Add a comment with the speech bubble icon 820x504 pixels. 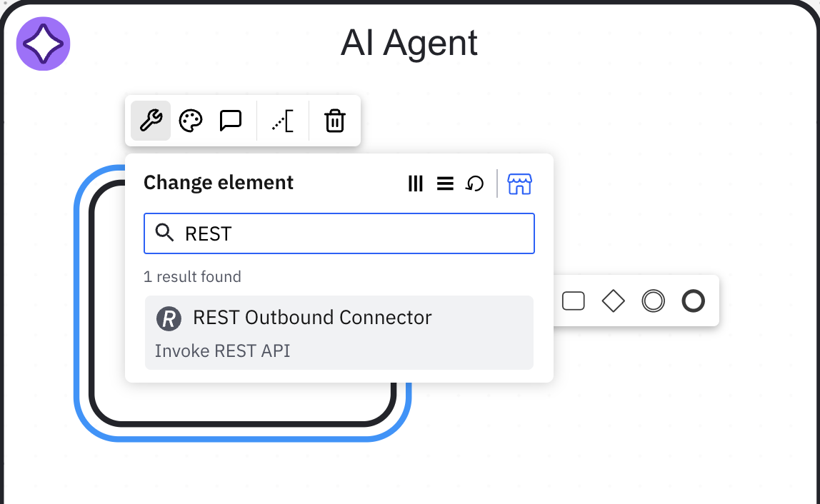click(230, 121)
